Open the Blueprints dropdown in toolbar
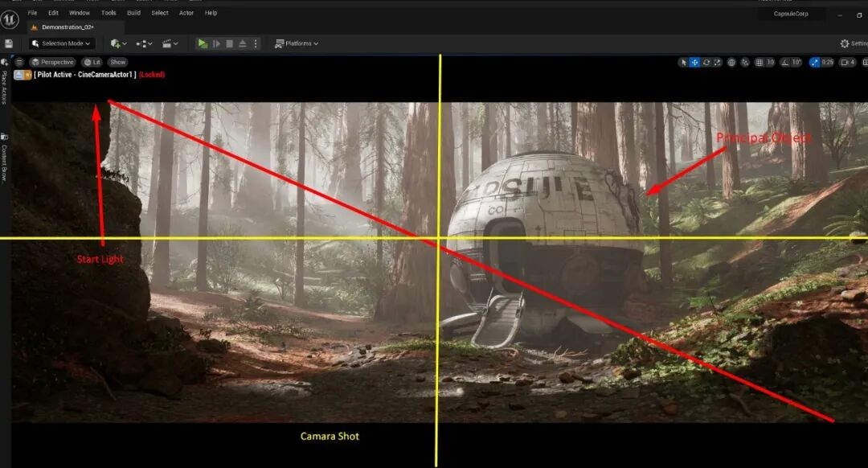This screenshot has height=468, width=868. [144, 43]
